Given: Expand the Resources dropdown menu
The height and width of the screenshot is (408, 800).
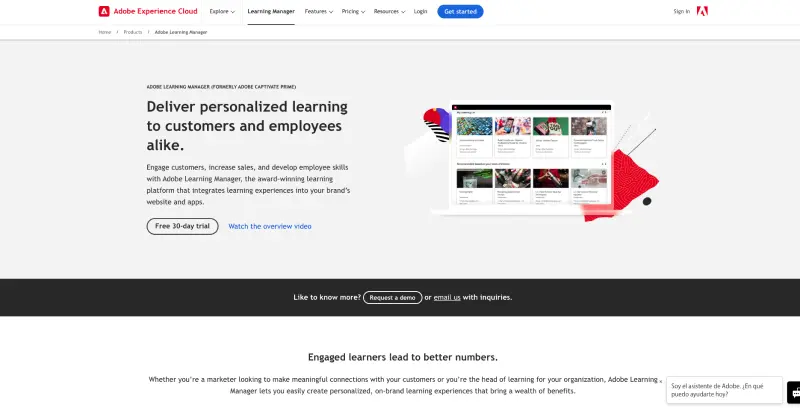Looking at the screenshot, I should click(x=389, y=11).
